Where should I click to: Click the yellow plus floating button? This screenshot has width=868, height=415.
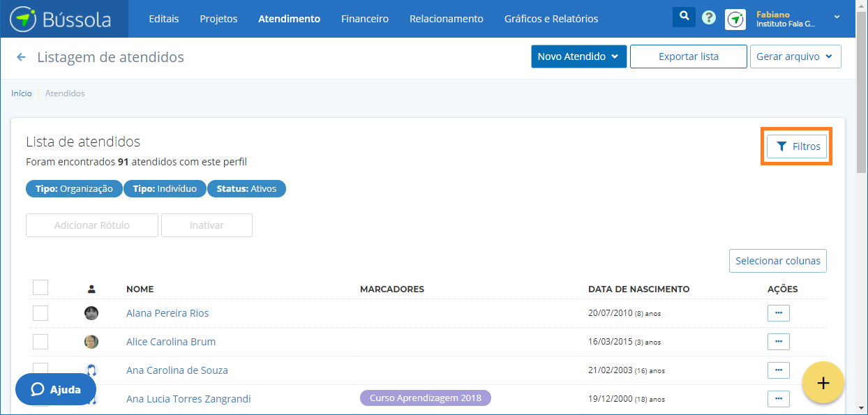823,382
